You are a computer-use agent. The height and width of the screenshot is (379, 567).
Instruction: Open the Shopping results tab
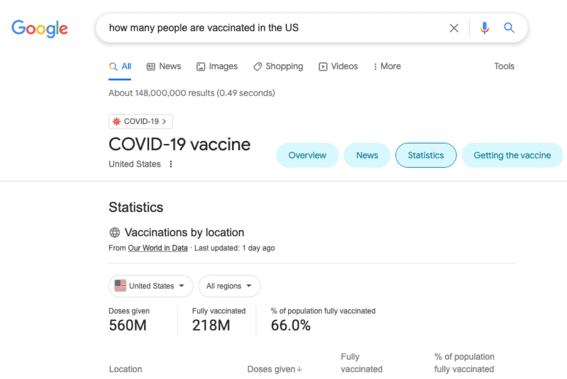pyautogui.click(x=278, y=67)
